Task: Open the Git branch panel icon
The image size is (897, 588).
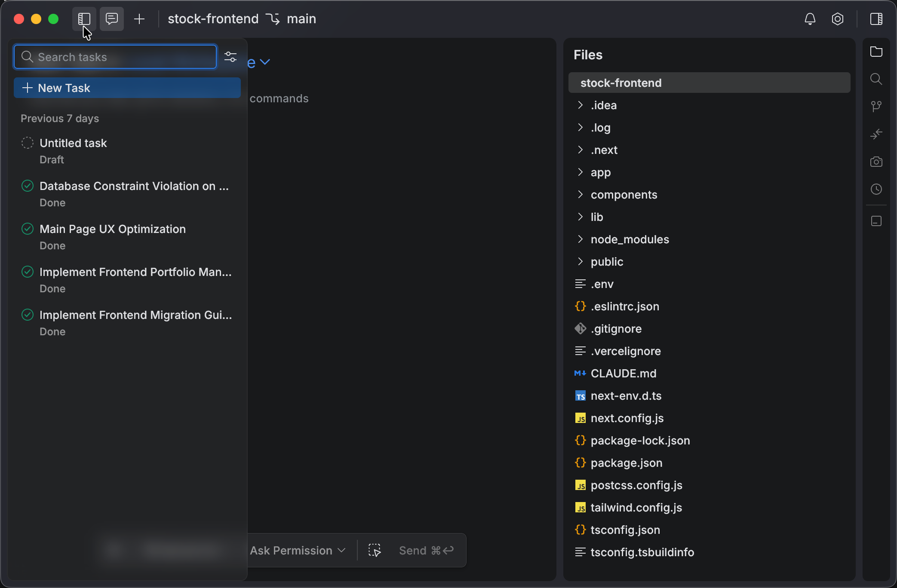Action: (x=876, y=106)
